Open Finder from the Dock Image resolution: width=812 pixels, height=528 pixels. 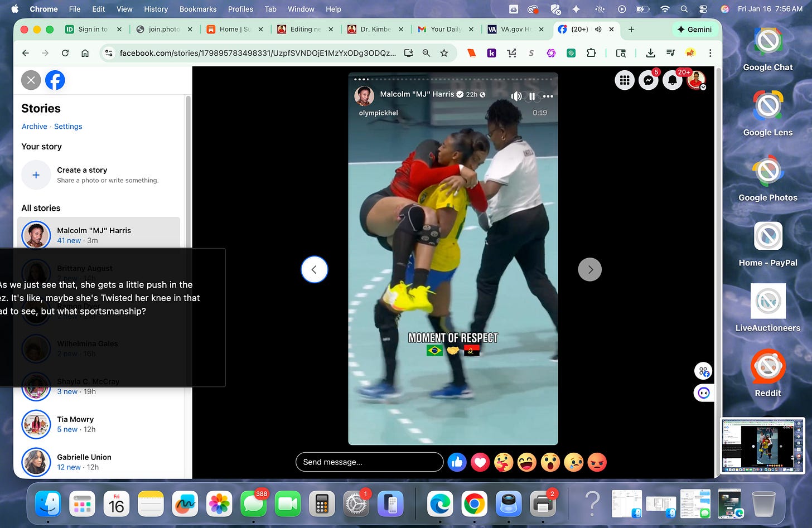pos(49,505)
